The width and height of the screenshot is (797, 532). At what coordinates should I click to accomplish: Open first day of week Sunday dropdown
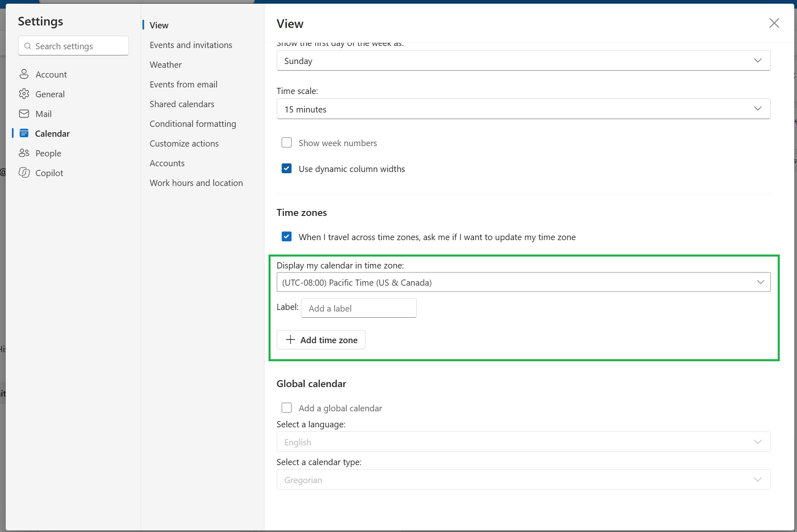click(x=524, y=61)
